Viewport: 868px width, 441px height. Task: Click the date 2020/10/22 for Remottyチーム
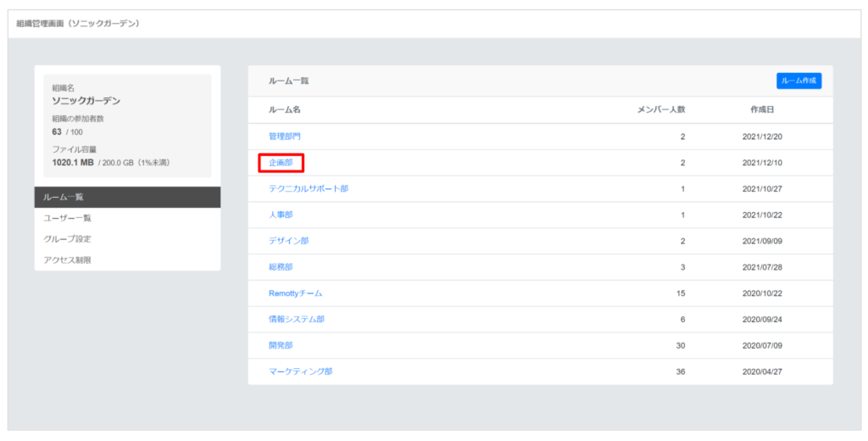762,293
